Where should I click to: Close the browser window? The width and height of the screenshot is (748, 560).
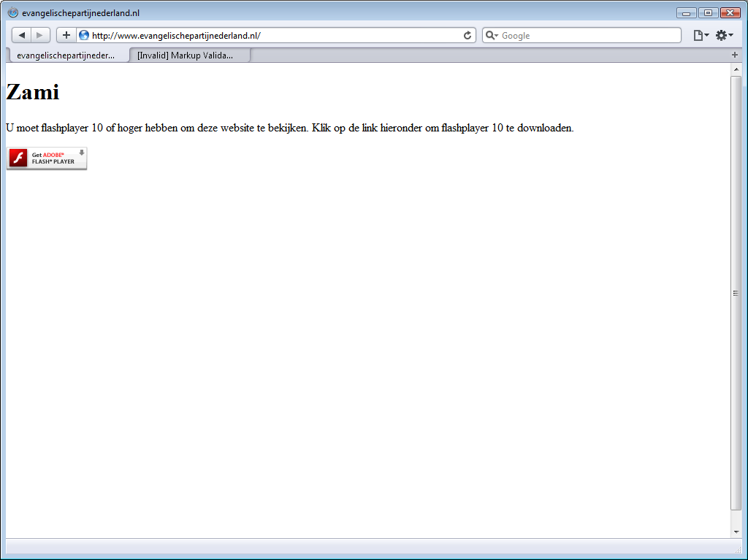(730, 13)
